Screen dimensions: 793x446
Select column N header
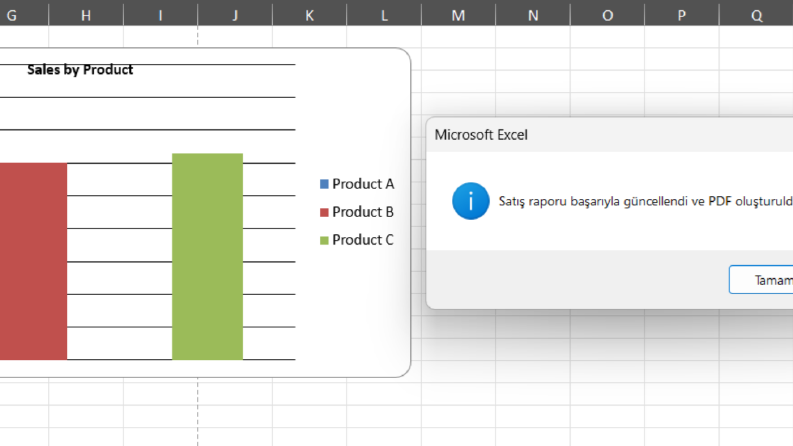pyautogui.click(x=533, y=13)
